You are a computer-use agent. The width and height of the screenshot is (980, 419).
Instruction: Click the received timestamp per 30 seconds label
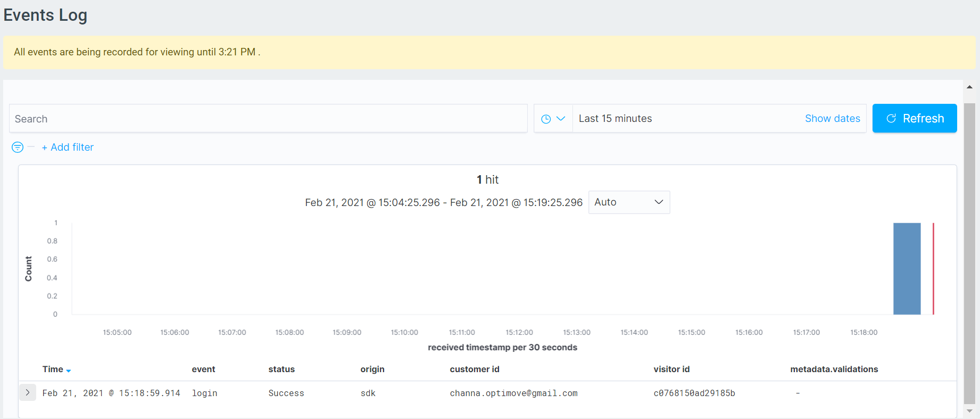[x=502, y=347]
